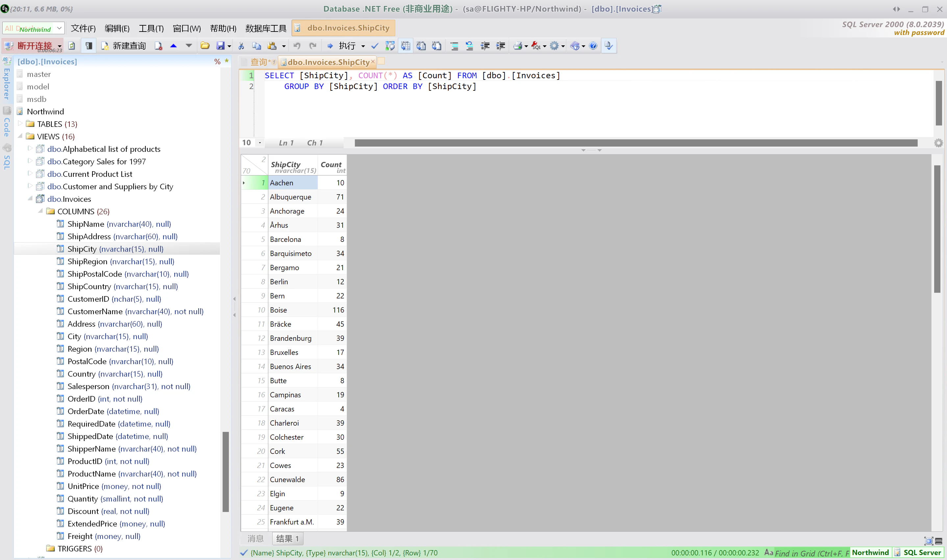Click the refresh icon beside disconnect button
Image resolution: width=947 pixels, height=560 pixels.
72,46
